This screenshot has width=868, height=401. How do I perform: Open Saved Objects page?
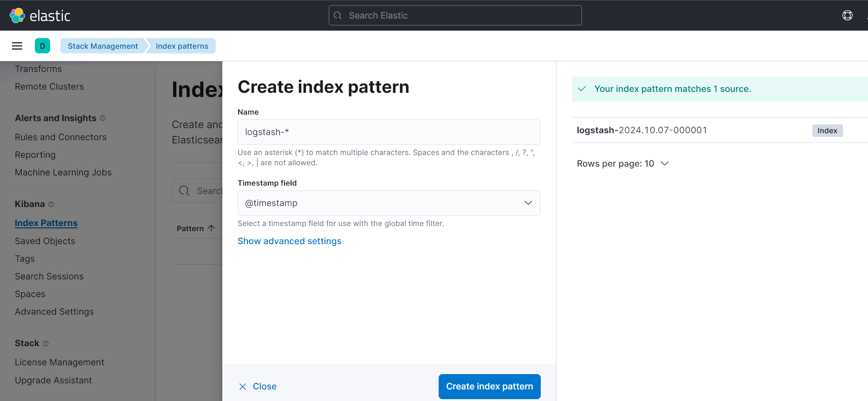point(45,241)
